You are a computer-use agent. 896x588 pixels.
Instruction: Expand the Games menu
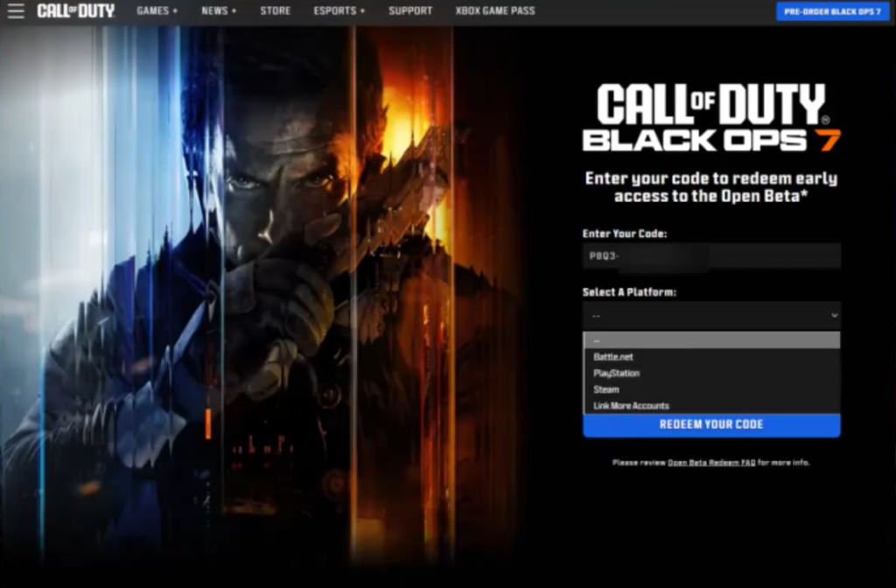pos(157,11)
